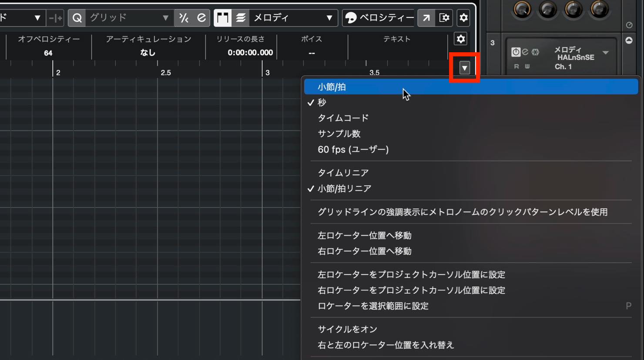This screenshot has width=644, height=360.
Task: Click the piano keys part display icon
Action: [x=222, y=18]
